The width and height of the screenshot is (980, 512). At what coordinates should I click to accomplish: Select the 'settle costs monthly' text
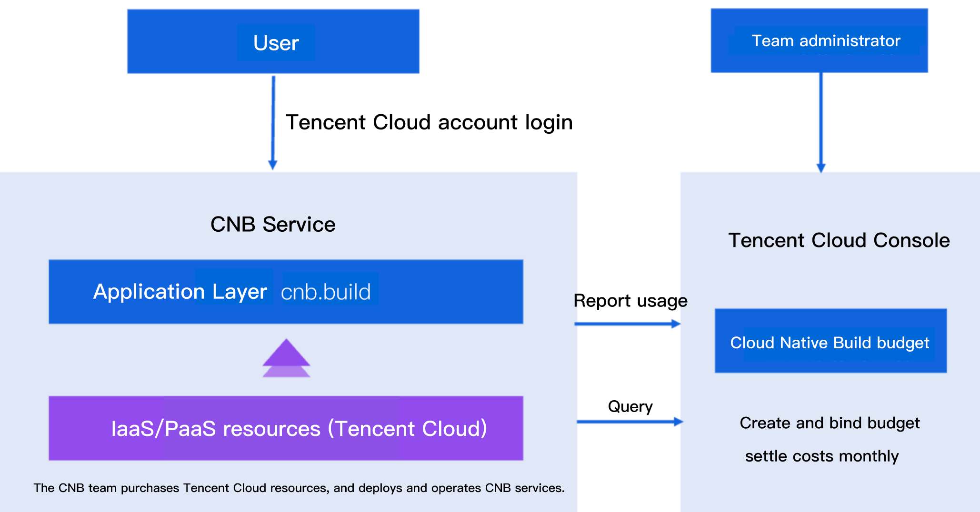822,456
